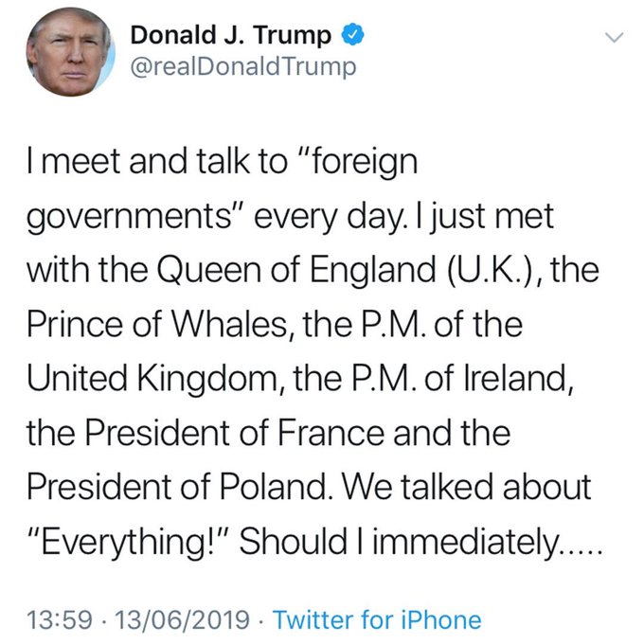The height and width of the screenshot is (644, 644).
Task: Click the trailing ellipsis ending the tweet
Action: coord(578,545)
